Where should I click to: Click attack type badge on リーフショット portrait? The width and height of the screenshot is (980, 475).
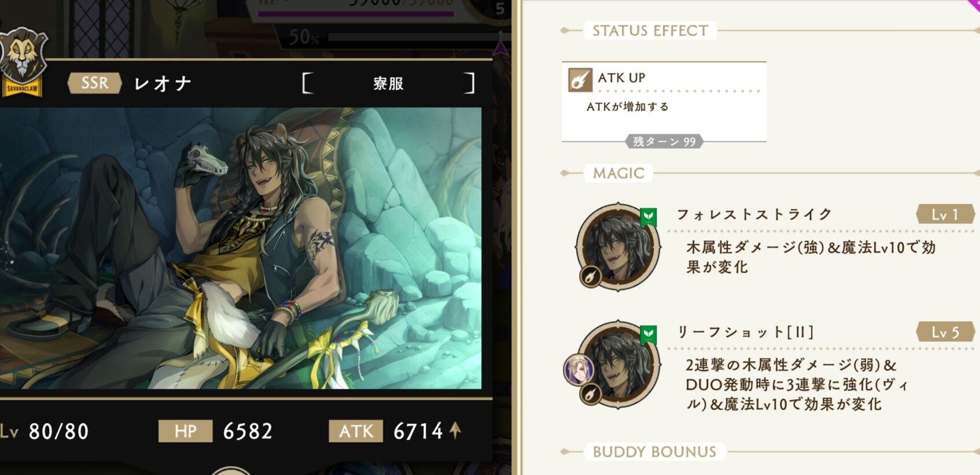click(590, 394)
